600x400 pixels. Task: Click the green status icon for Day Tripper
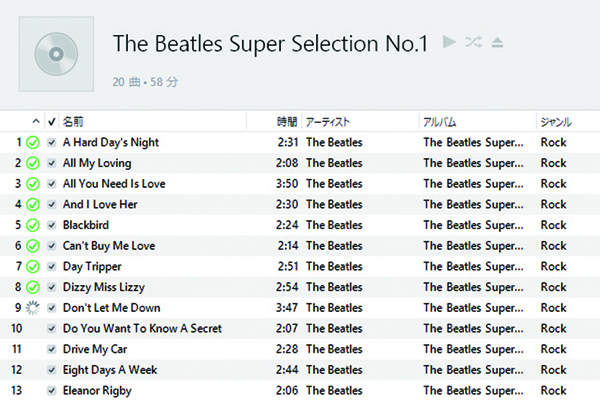[x=32, y=267]
